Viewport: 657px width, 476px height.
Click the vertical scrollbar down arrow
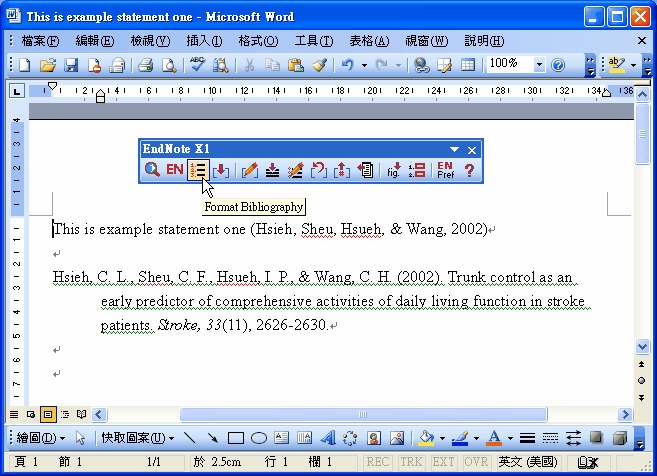tap(642, 347)
